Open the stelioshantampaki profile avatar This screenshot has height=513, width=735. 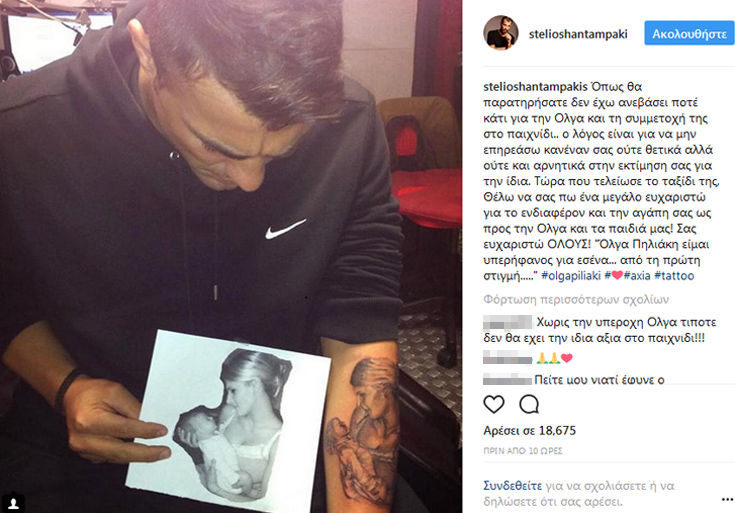[501, 32]
